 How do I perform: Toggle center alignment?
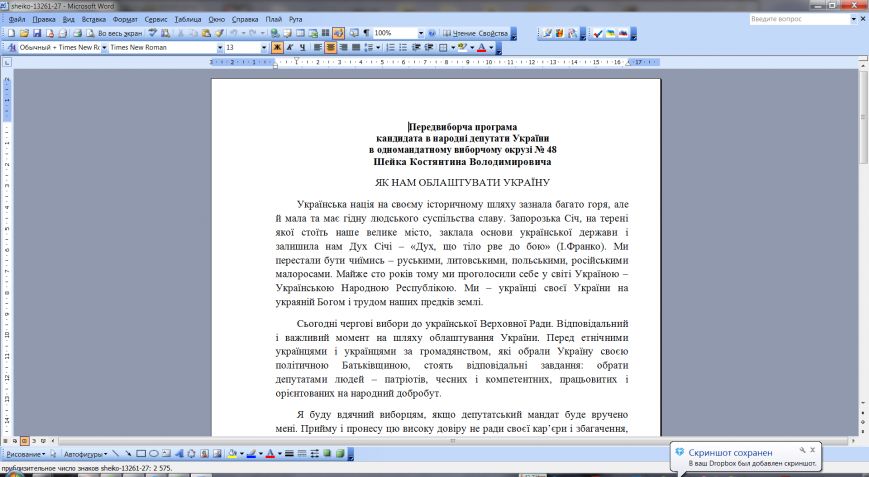click(330, 48)
